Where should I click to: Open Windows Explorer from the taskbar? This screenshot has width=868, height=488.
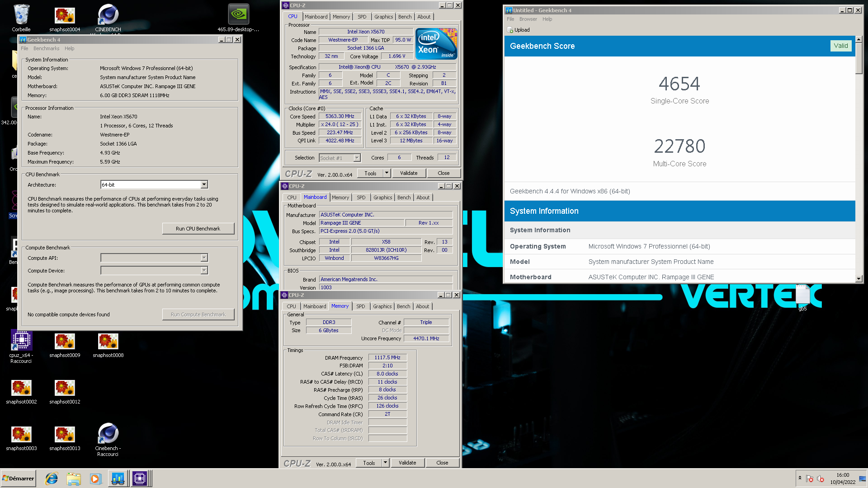coord(73,479)
